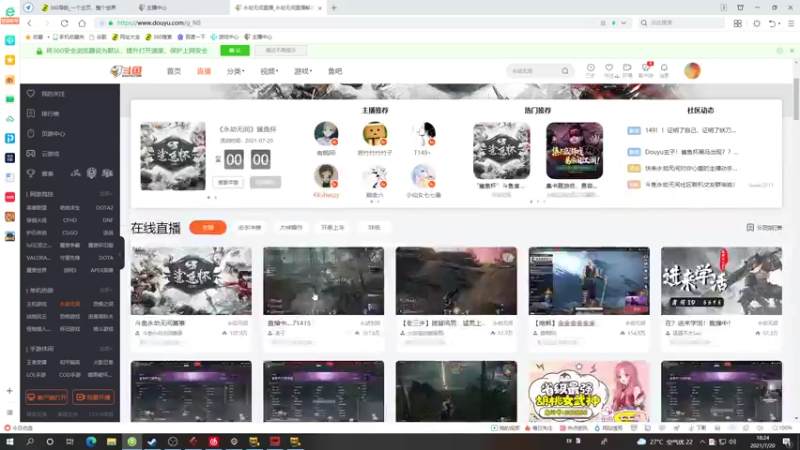Go to 首页 in Douyu navigation

click(173, 71)
